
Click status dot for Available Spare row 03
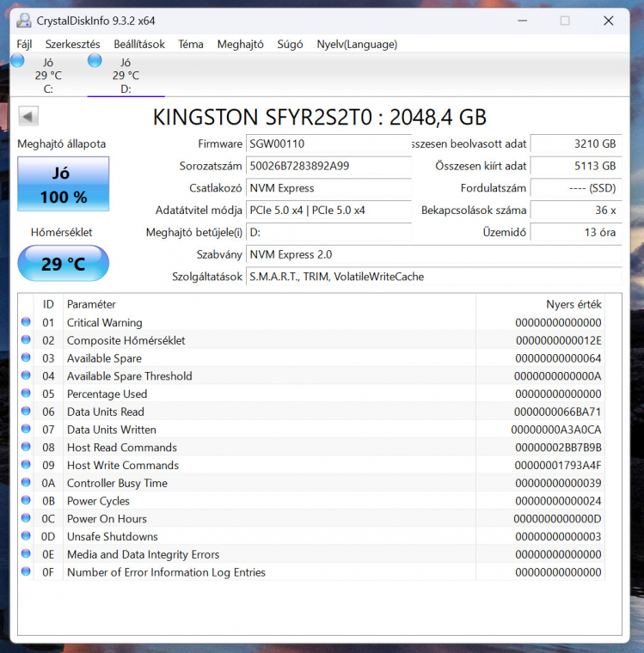click(26, 357)
